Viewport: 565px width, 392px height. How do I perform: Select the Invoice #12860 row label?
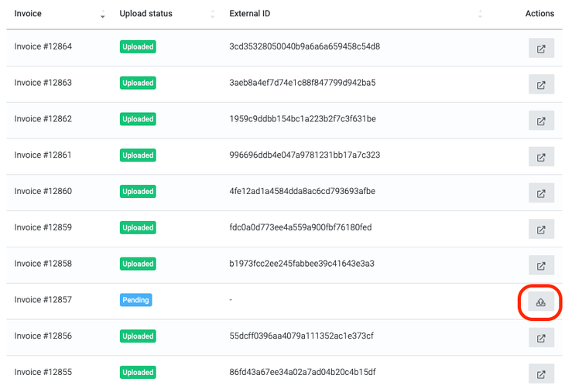click(43, 191)
